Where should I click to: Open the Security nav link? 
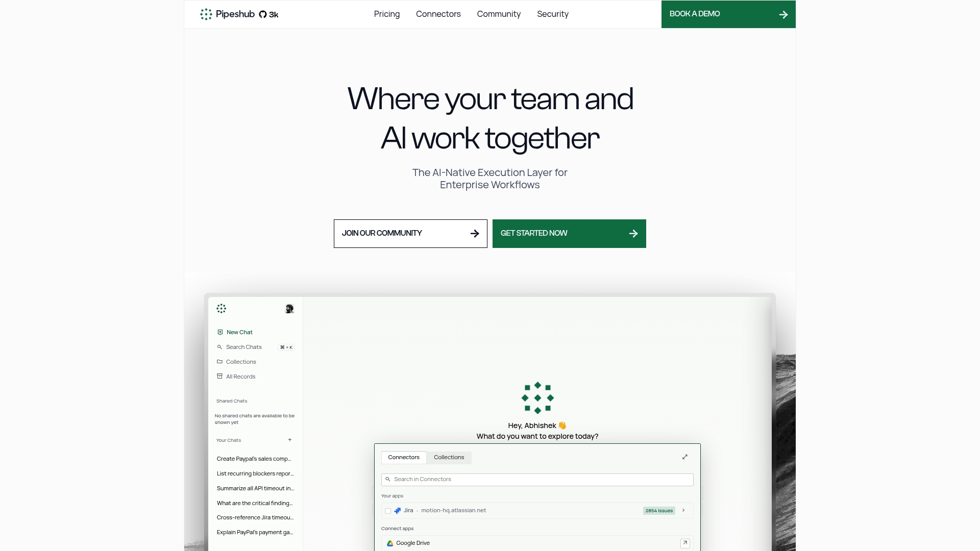[552, 14]
